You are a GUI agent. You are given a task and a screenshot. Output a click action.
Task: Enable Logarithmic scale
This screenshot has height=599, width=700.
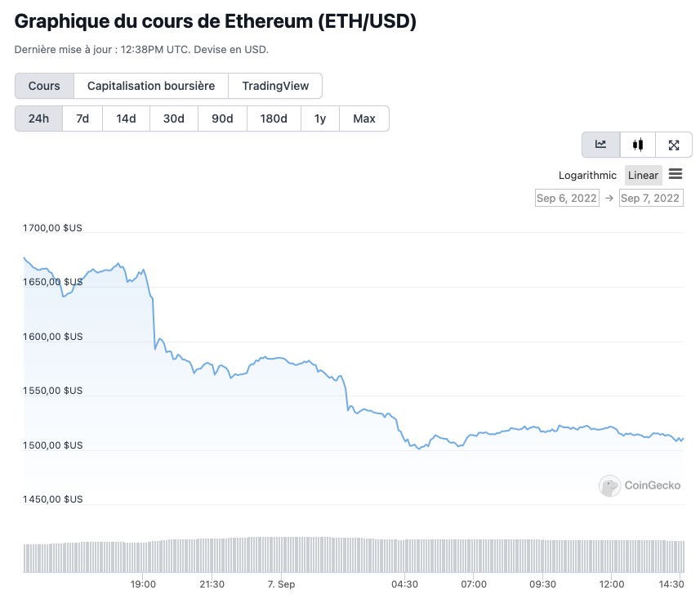tap(587, 175)
